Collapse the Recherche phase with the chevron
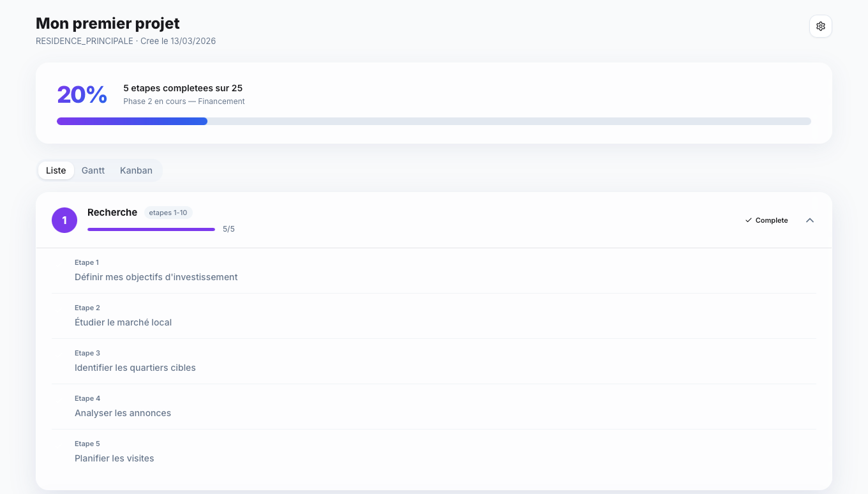This screenshot has height=494, width=868. click(810, 220)
